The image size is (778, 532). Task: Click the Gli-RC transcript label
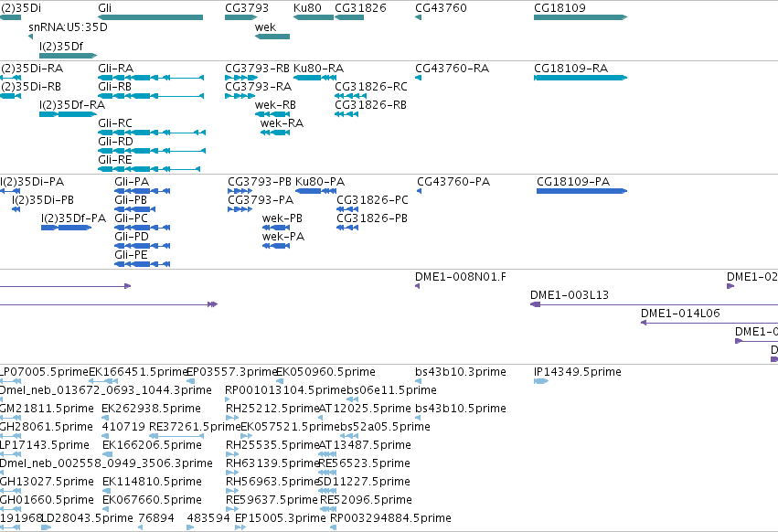(x=115, y=123)
